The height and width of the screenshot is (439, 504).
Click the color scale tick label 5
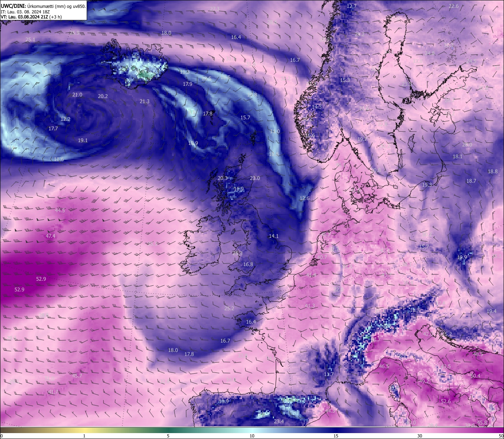click(x=168, y=436)
